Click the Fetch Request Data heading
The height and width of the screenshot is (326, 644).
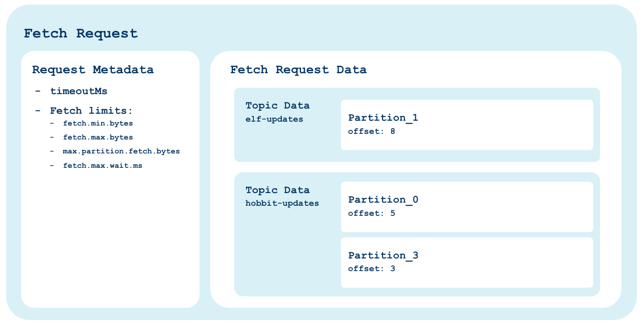[298, 70]
